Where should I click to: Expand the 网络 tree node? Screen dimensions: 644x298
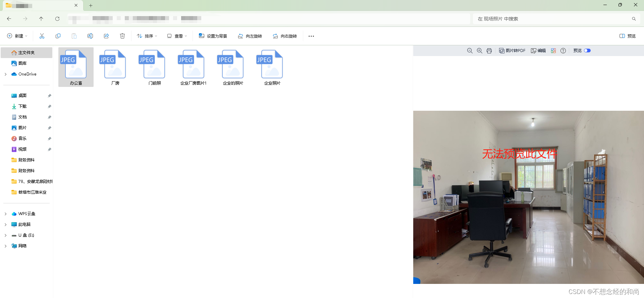tap(6, 246)
